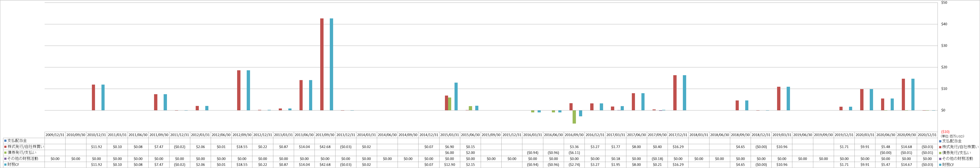The width and height of the screenshot is (980, 168).
Task: Click the red 2013/09/30 bar
Action: [x=322, y=64]
